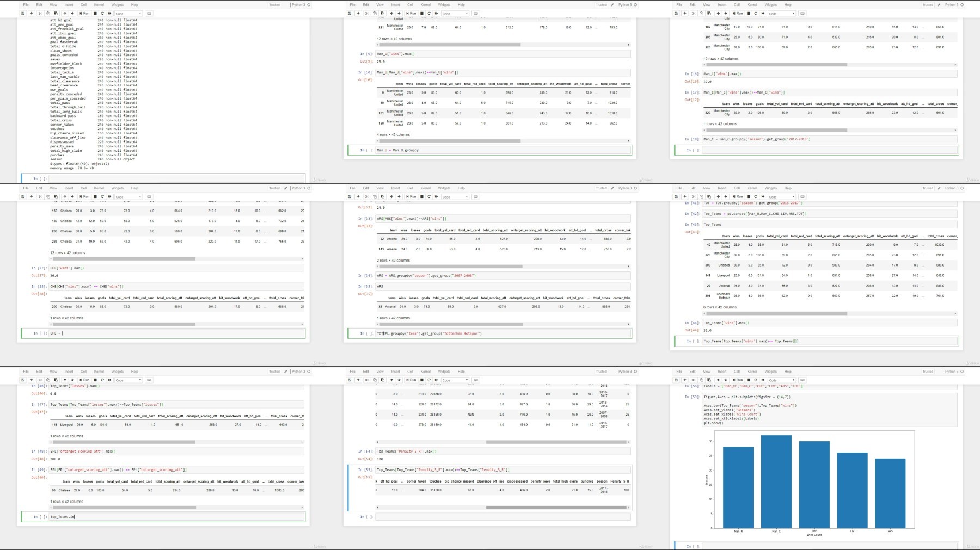Paste cell in the Man_U groupby notebook

(382, 13)
